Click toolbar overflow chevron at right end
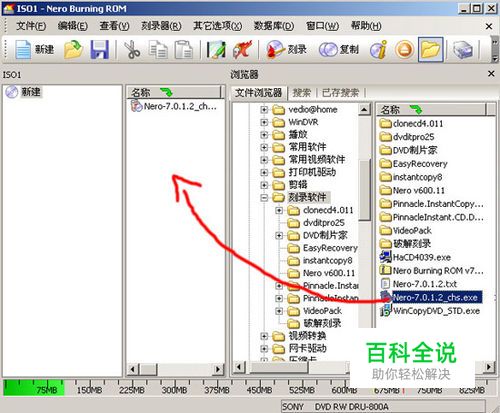 [495, 50]
